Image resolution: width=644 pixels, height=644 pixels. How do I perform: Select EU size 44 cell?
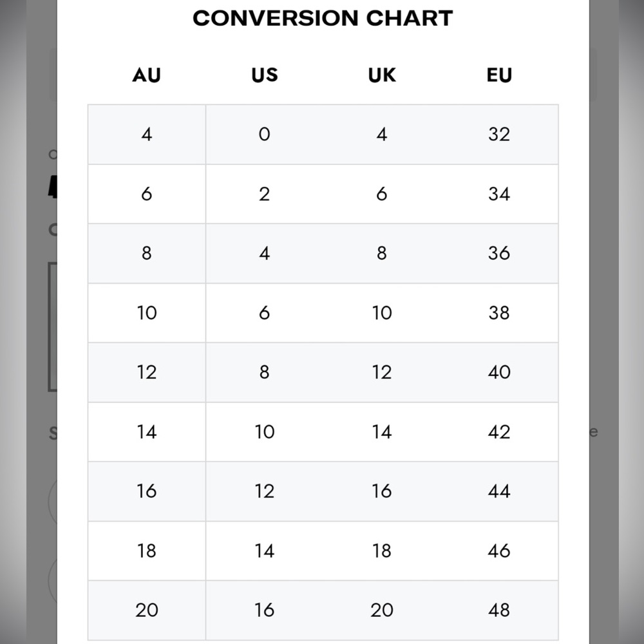pyautogui.click(x=500, y=491)
